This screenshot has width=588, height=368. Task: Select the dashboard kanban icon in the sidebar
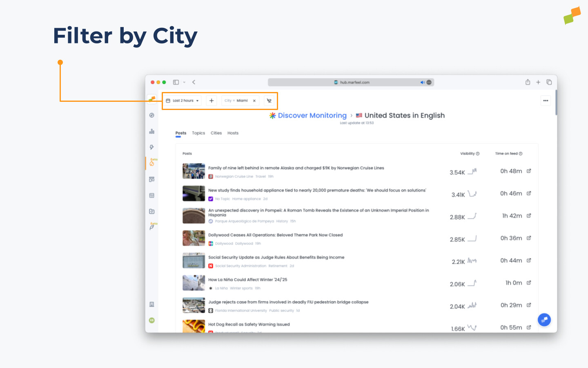click(151, 179)
